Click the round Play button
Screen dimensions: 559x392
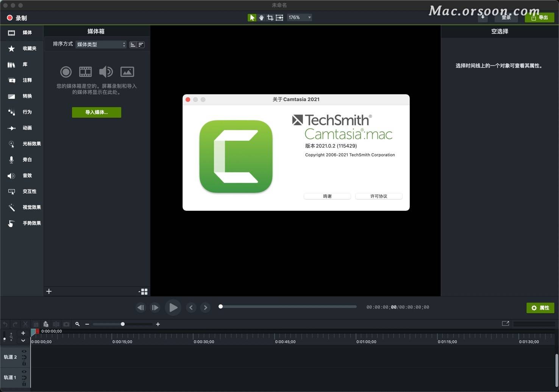coord(173,308)
